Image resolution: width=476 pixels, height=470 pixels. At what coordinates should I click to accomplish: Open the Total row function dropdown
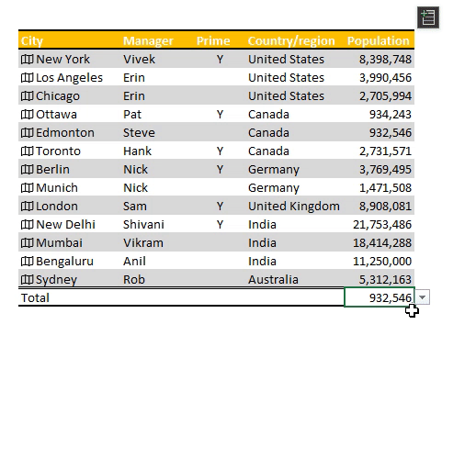tap(423, 297)
